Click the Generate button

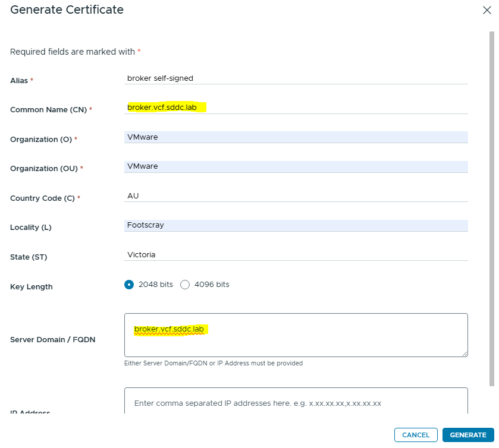click(x=468, y=435)
